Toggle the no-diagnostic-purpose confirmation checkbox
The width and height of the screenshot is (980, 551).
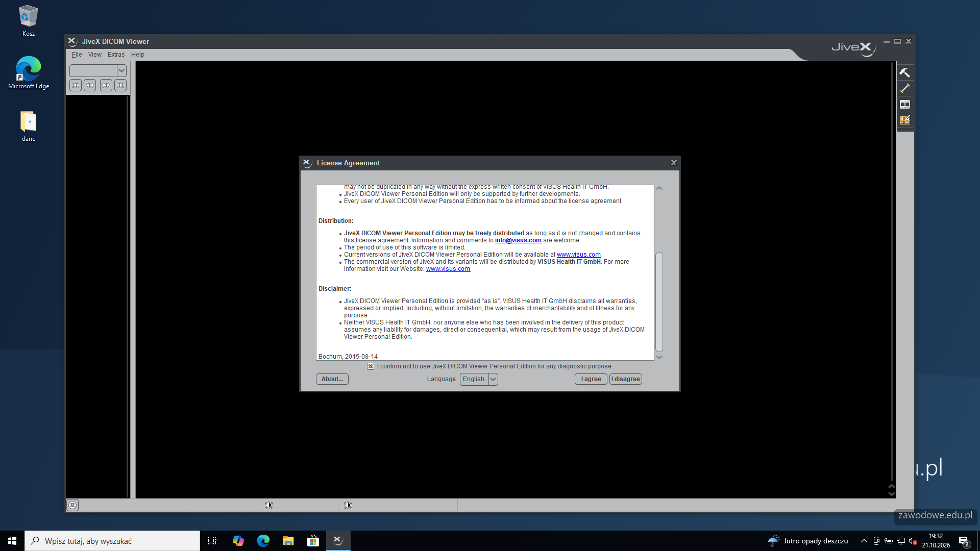tap(371, 366)
